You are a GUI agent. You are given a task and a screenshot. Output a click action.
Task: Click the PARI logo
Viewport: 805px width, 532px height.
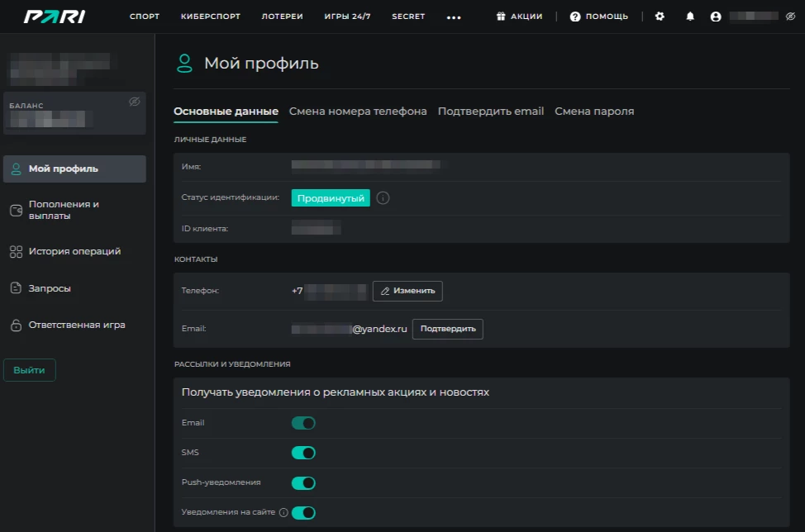[55, 17]
